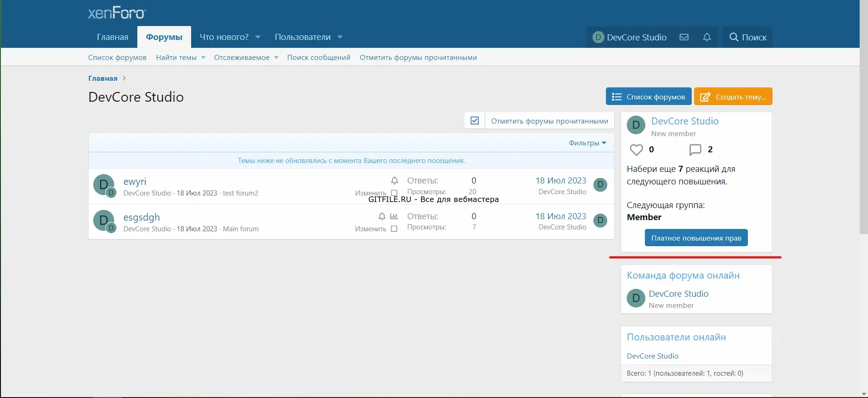Click the mark-read checkbox icon button
Viewport: 868px width, 398px height.
[x=475, y=121]
